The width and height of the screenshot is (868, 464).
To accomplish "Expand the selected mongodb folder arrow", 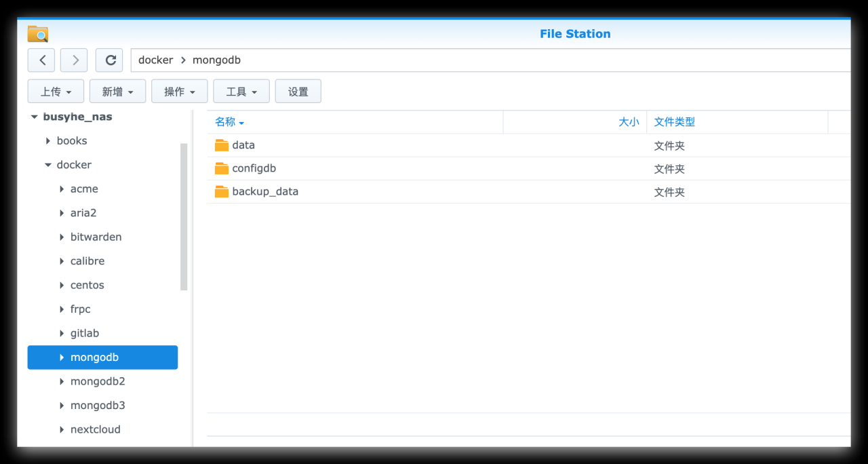I will (x=62, y=357).
